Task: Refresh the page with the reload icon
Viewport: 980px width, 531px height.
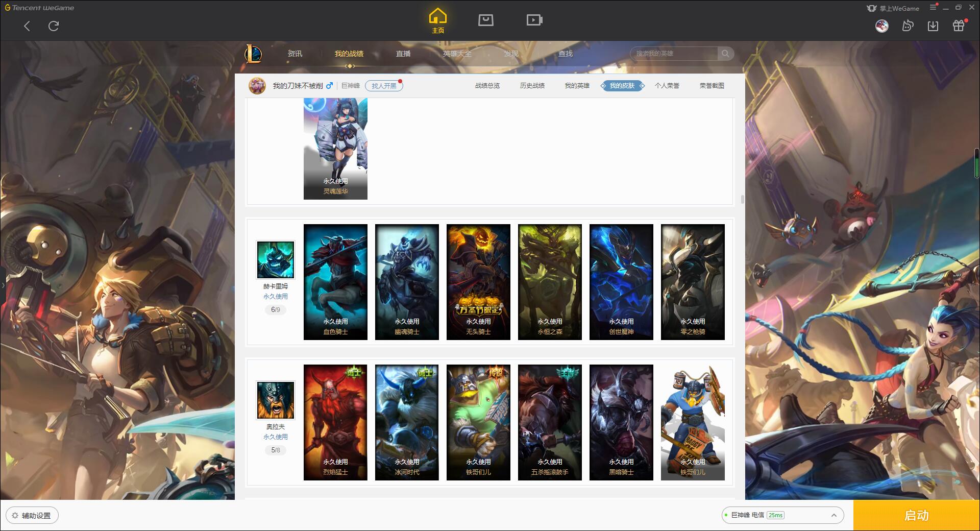Action: (x=54, y=26)
